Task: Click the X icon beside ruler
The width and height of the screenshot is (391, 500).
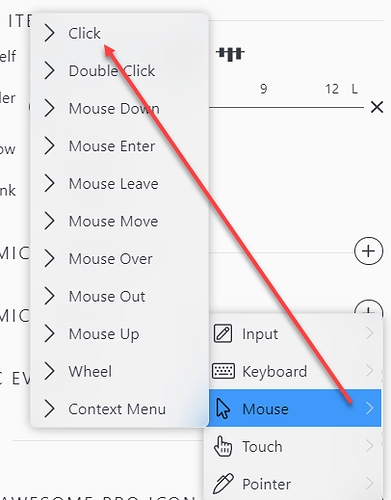Action: (377, 107)
